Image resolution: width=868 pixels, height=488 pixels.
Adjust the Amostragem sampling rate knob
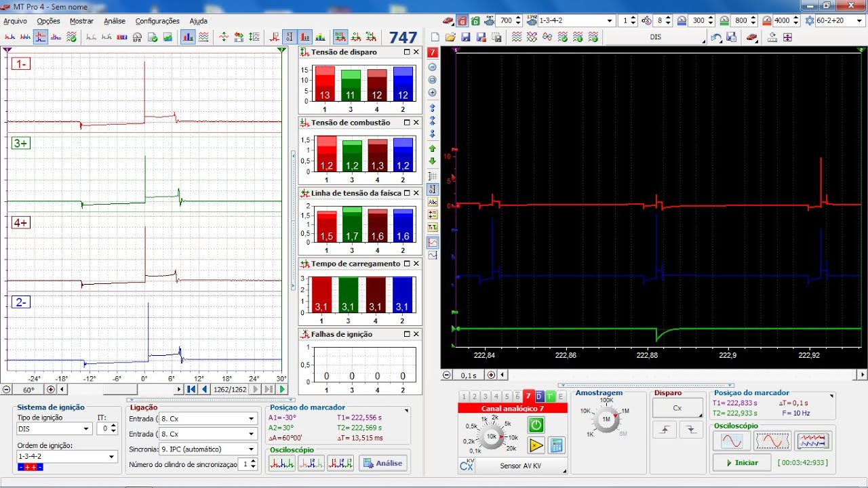click(x=606, y=421)
